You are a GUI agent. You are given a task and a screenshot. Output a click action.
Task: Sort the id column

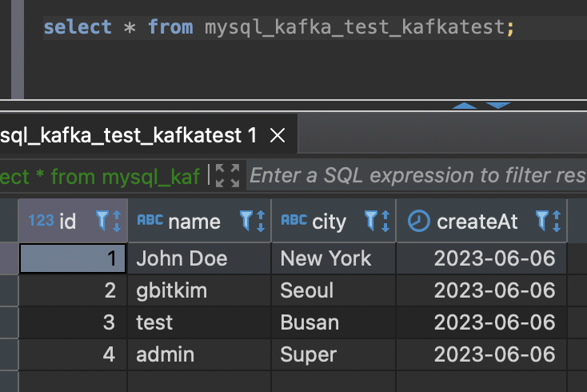[117, 221]
